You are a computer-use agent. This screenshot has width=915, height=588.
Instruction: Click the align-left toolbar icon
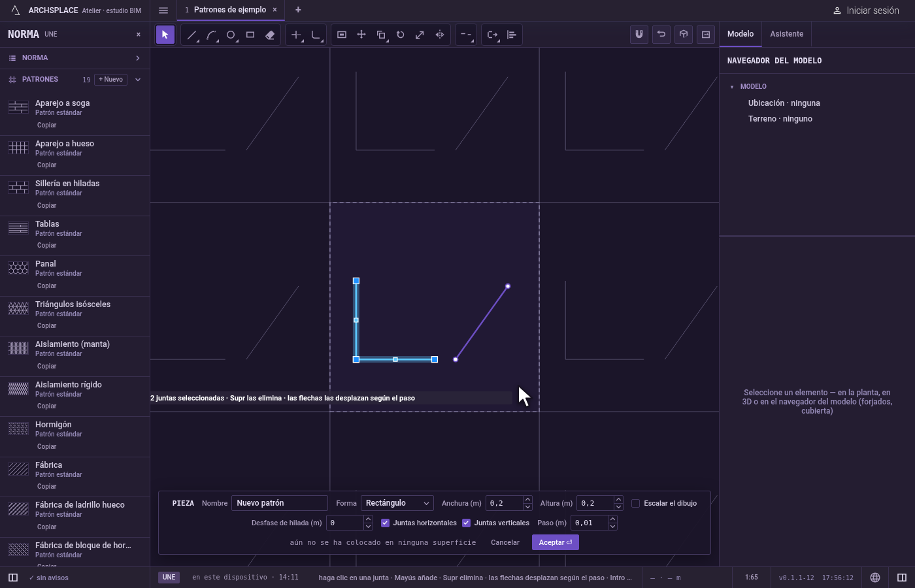pyautogui.click(x=512, y=35)
